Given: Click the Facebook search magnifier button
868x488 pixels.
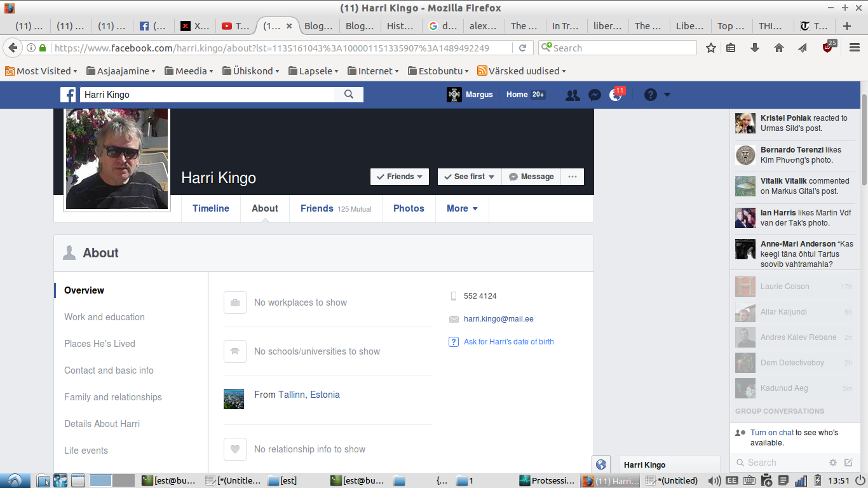Looking at the screenshot, I should coord(349,95).
